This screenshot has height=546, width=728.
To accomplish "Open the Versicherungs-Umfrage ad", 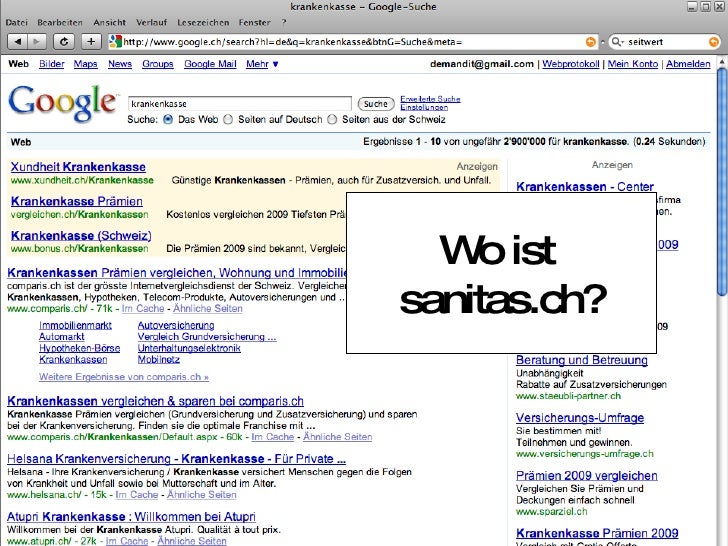I will click(580, 418).
